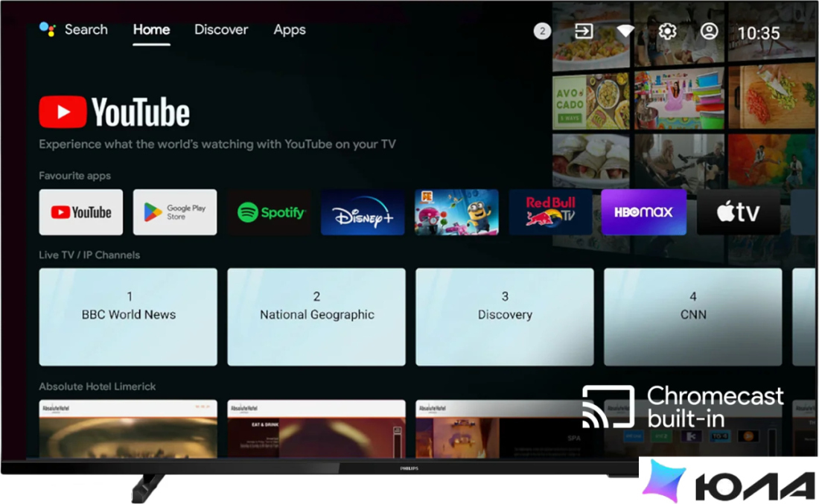Open the user account icon
This screenshot has width=819, height=504.
pyautogui.click(x=709, y=31)
